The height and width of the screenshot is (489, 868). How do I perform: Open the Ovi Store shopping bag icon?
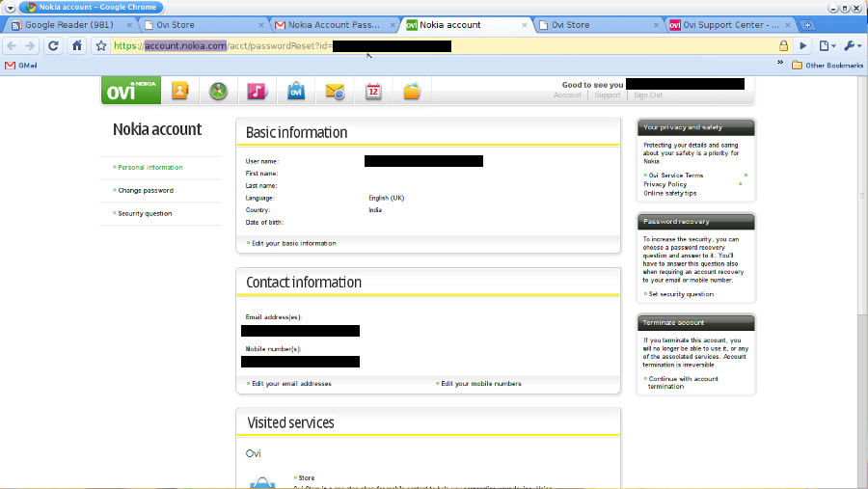pos(296,91)
